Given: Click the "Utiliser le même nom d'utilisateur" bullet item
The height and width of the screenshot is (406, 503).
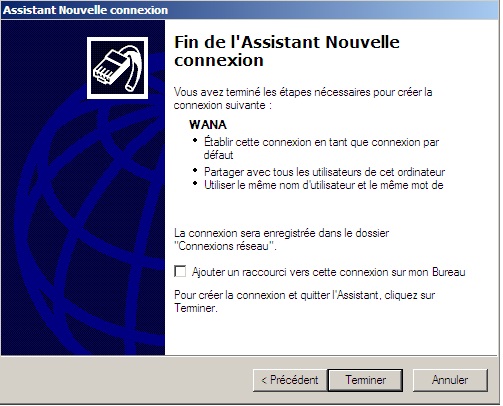Looking at the screenshot, I should click(324, 185).
